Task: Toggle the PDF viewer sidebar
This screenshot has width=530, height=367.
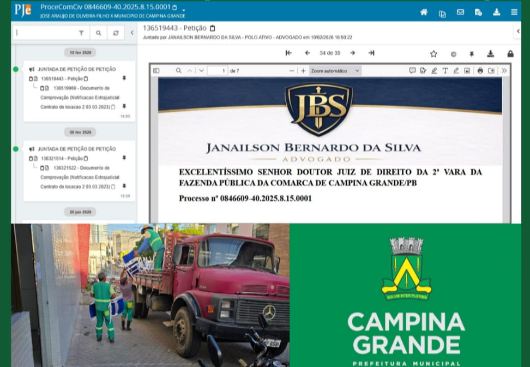Action: pyautogui.click(x=156, y=71)
